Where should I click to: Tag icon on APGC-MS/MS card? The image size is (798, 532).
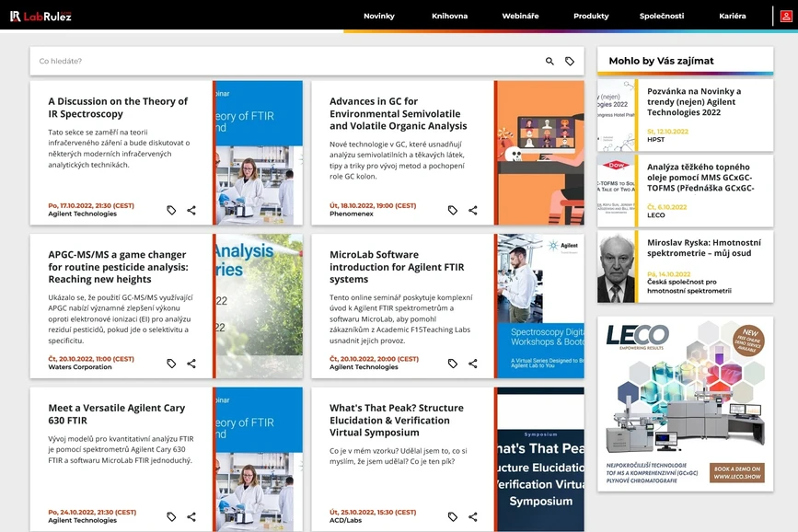171,364
